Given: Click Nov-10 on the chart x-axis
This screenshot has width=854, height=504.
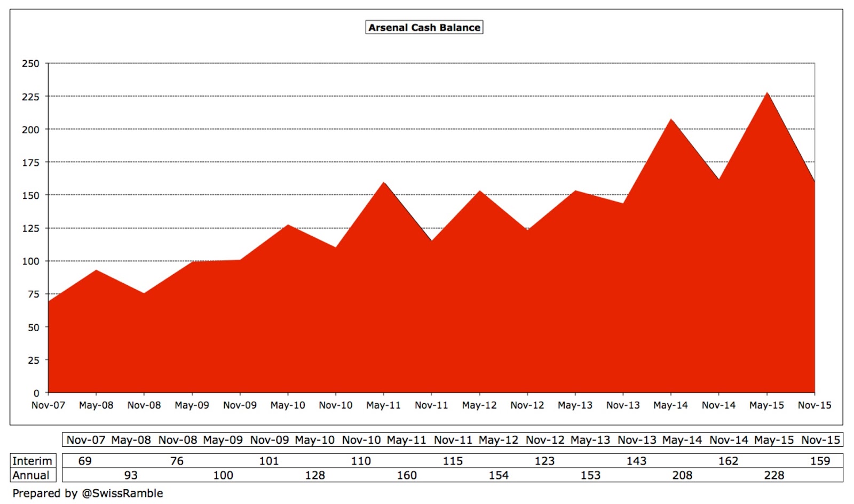Looking at the screenshot, I should [336, 405].
